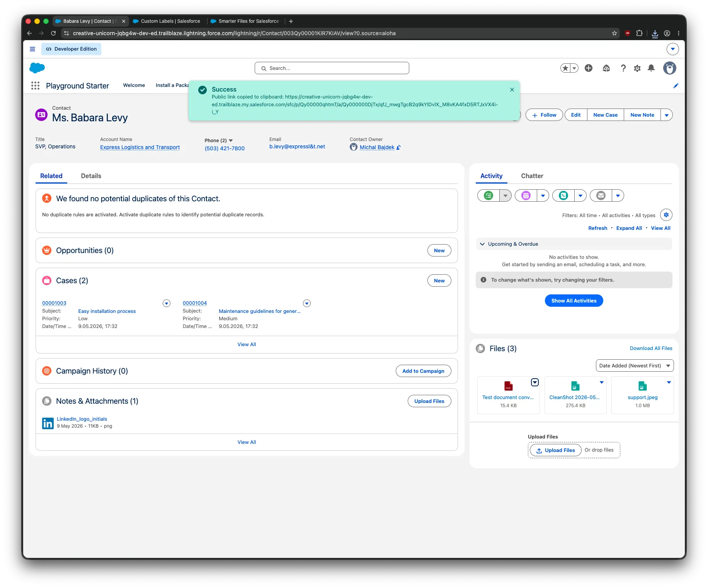This screenshot has height=588, width=708.
Task: Click Show All Activities button
Action: [574, 301]
